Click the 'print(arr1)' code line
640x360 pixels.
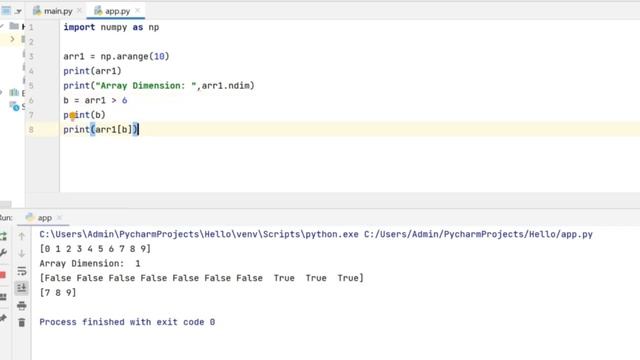(92, 71)
